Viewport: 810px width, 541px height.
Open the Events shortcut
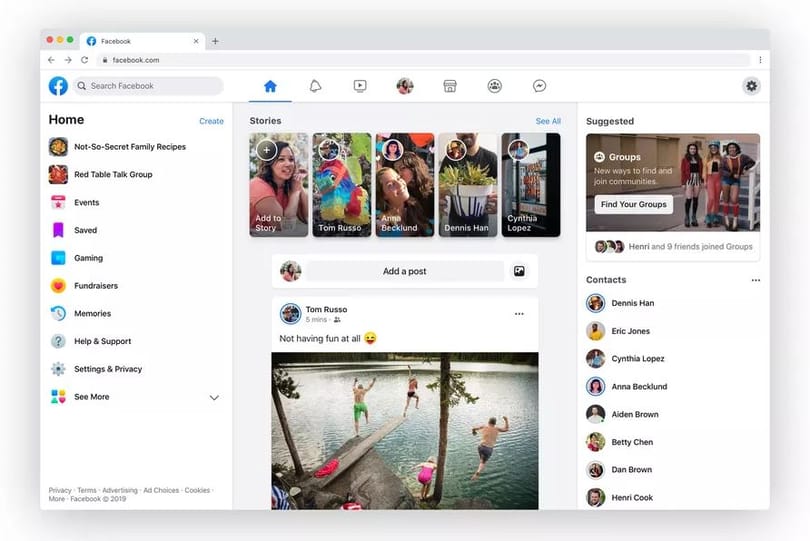tap(74, 203)
